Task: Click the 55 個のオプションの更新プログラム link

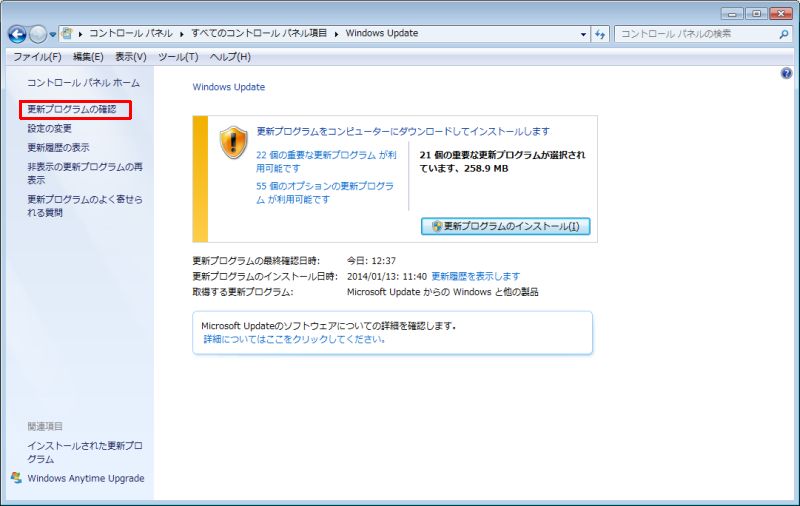Action: tap(325, 193)
